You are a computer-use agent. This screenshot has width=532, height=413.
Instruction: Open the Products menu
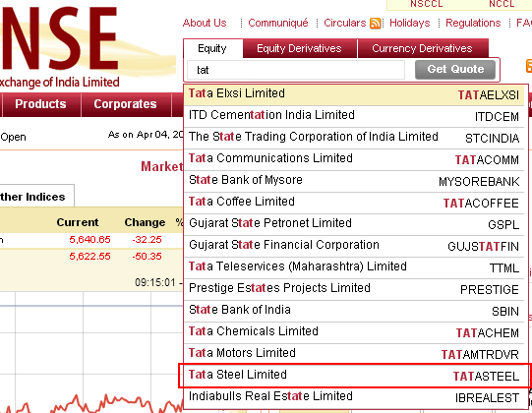40,104
